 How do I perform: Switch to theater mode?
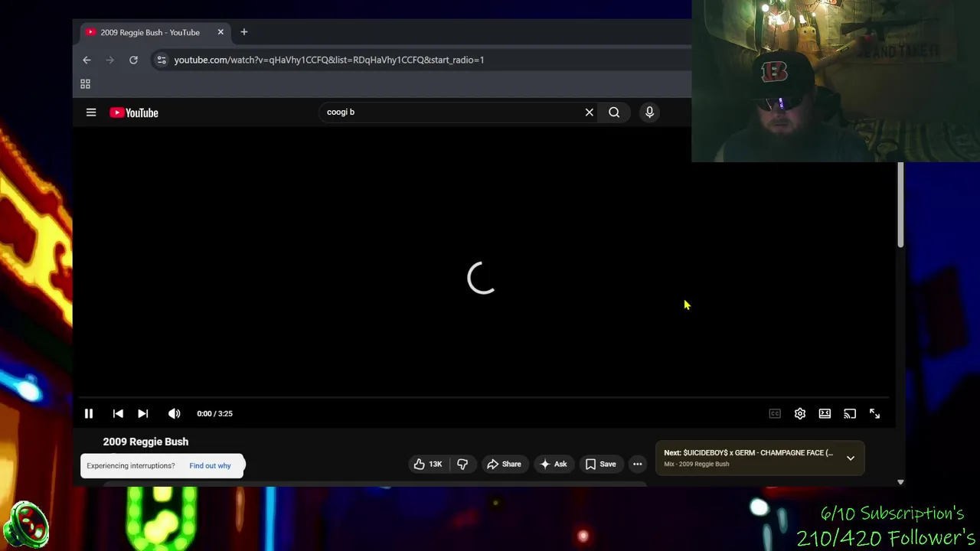tap(825, 413)
